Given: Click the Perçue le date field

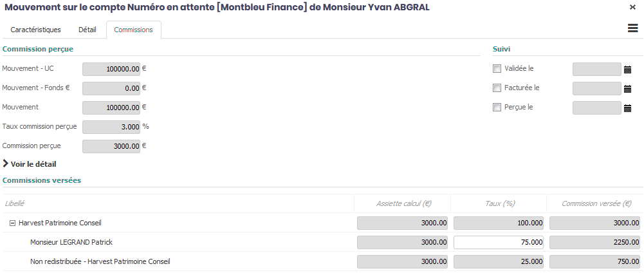Looking at the screenshot, I should point(596,108).
